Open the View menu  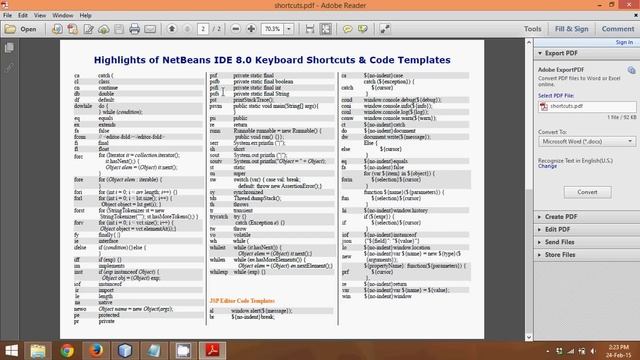click(x=40, y=16)
